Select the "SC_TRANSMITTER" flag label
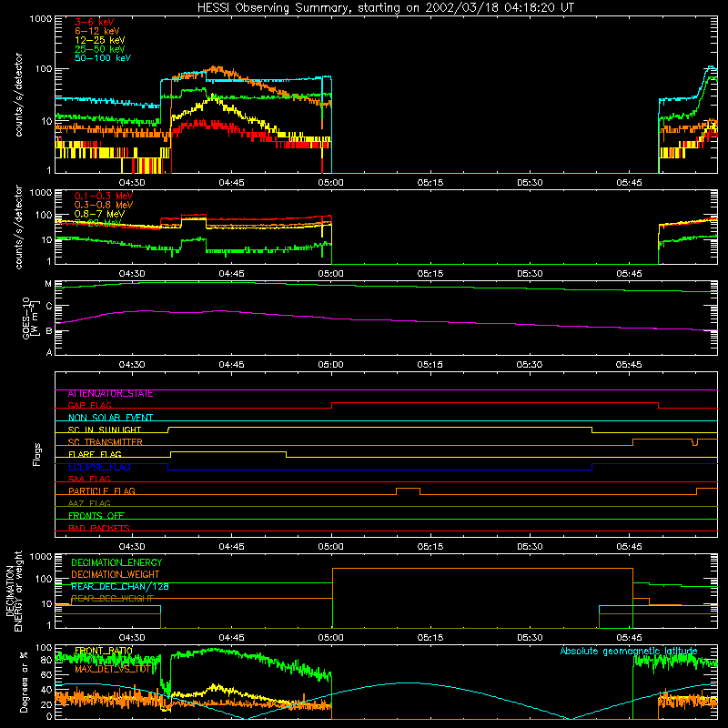This screenshot has height=728, width=728. tap(105, 442)
